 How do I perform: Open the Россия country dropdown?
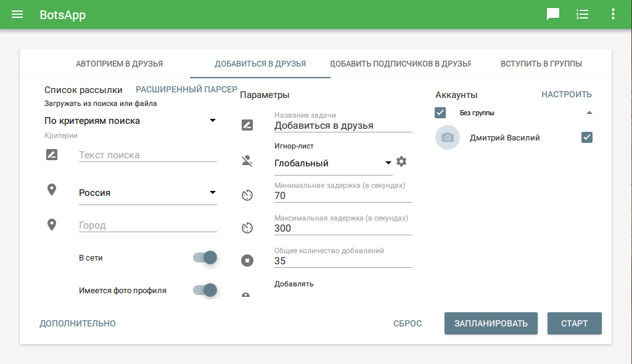tap(148, 193)
